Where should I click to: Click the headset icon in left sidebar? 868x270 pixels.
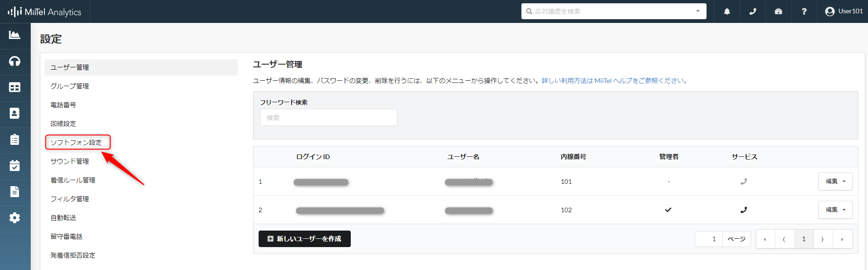point(15,61)
